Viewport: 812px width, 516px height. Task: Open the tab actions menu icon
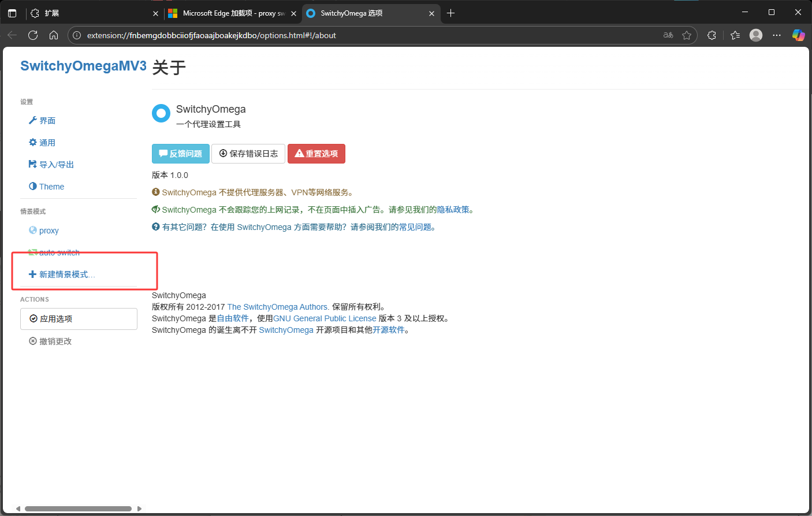(12, 13)
